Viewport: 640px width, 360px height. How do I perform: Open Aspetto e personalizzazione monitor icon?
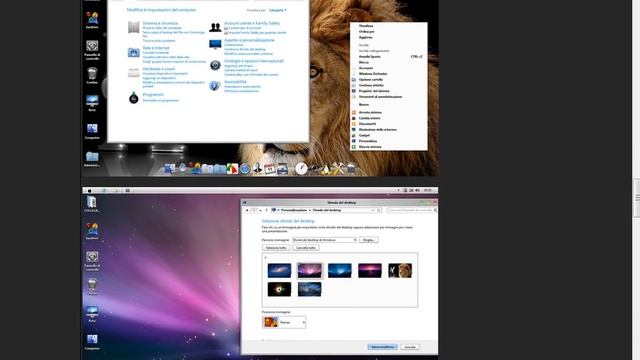(x=215, y=44)
